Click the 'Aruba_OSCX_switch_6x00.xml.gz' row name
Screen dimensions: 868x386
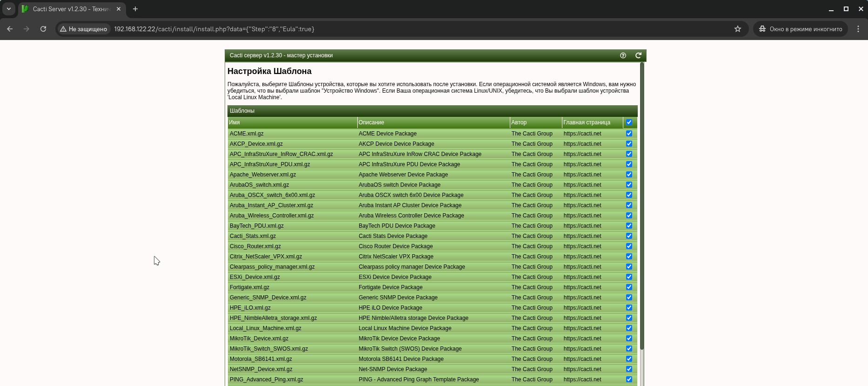[x=272, y=195]
